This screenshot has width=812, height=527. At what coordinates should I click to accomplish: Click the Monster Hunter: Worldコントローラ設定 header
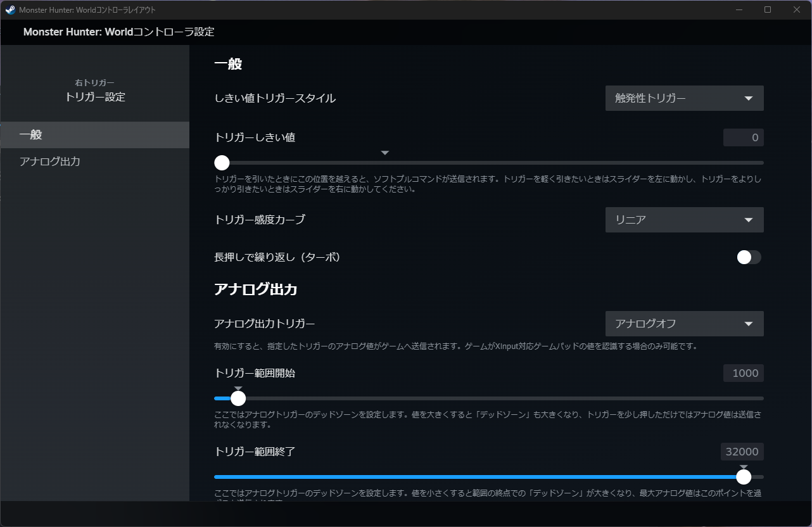point(119,32)
